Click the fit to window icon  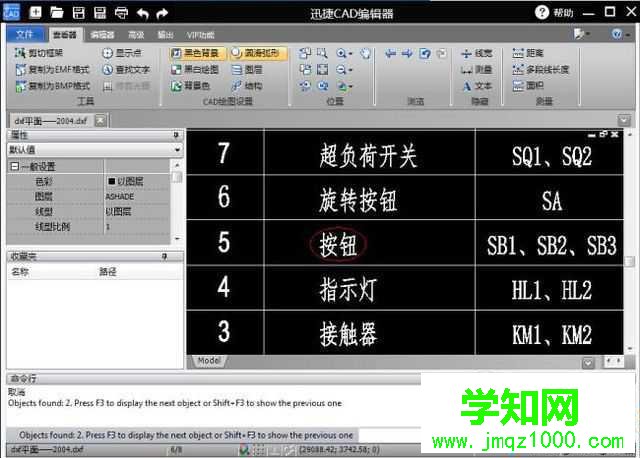coord(322,70)
